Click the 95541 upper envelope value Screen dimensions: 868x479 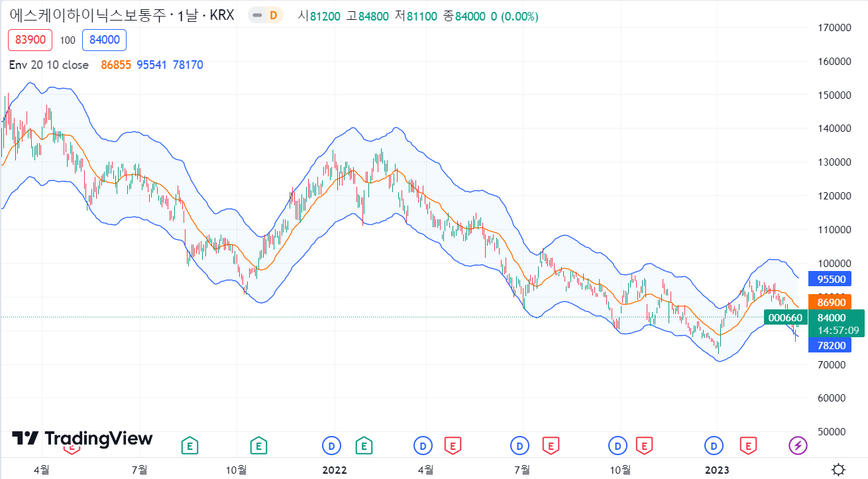pyautogui.click(x=152, y=65)
